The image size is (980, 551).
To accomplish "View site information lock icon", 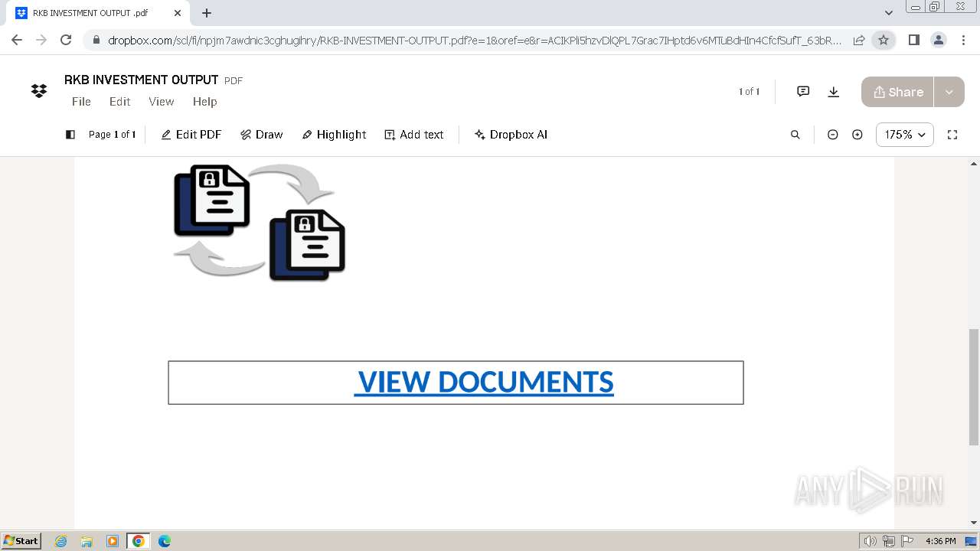I will [96, 41].
